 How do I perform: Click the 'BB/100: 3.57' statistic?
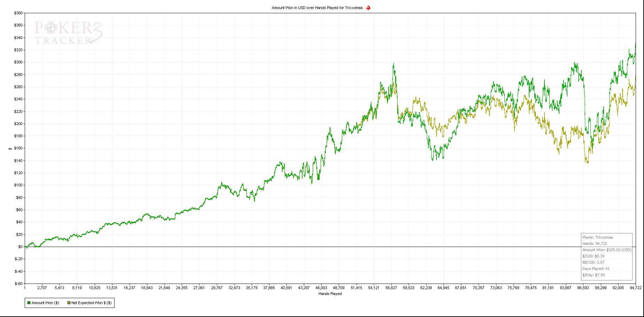pyautogui.click(x=594, y=262)
